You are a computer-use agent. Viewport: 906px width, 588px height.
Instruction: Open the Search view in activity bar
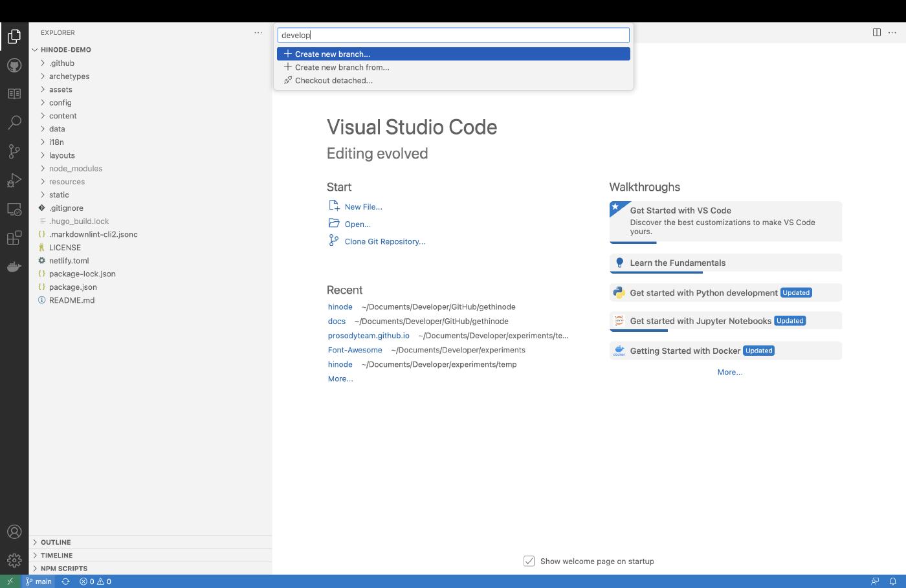(14, 122)
